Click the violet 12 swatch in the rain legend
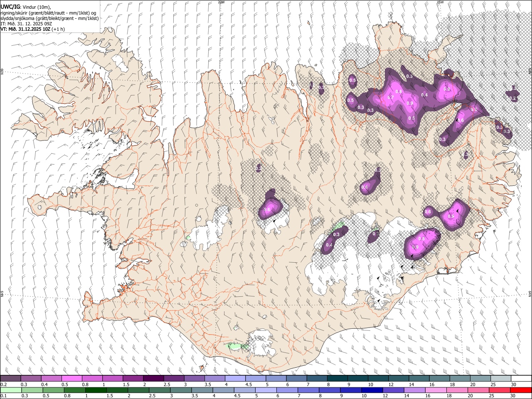Screen dimensions: 532x399 393,390
